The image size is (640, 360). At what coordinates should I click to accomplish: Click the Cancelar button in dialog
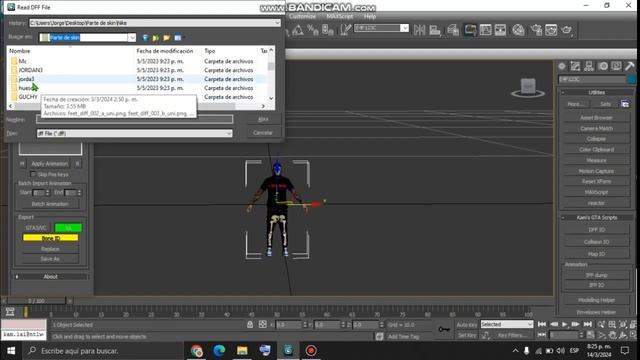262,133
